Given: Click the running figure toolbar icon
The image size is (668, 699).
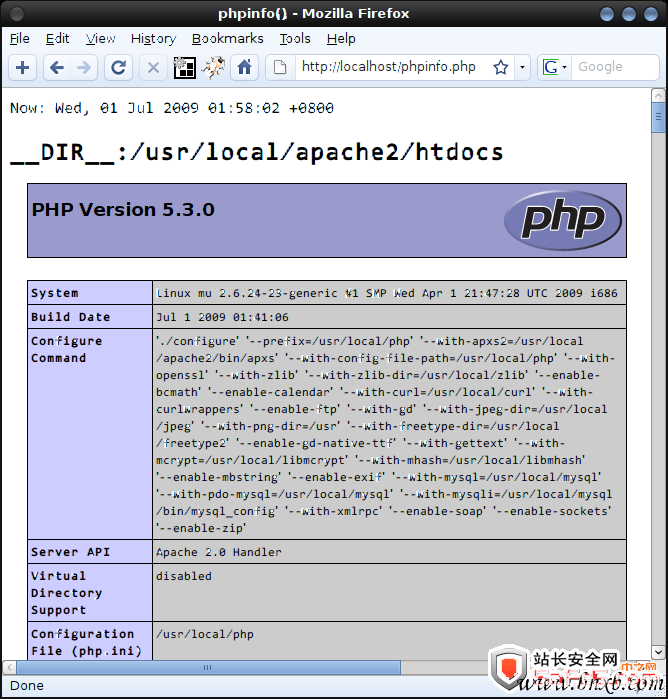Looking at the screenshot, I should (213, 67).
